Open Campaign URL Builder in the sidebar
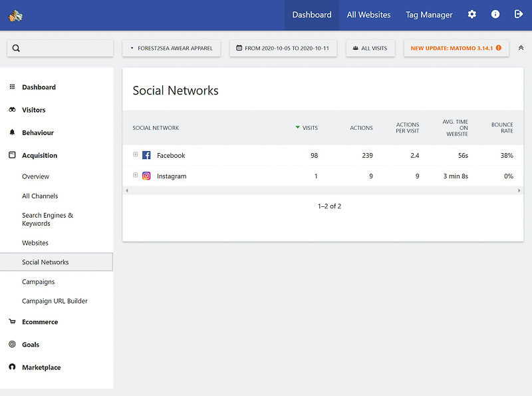This screenshot has height=396, width=532. click(x=55, y=301)
